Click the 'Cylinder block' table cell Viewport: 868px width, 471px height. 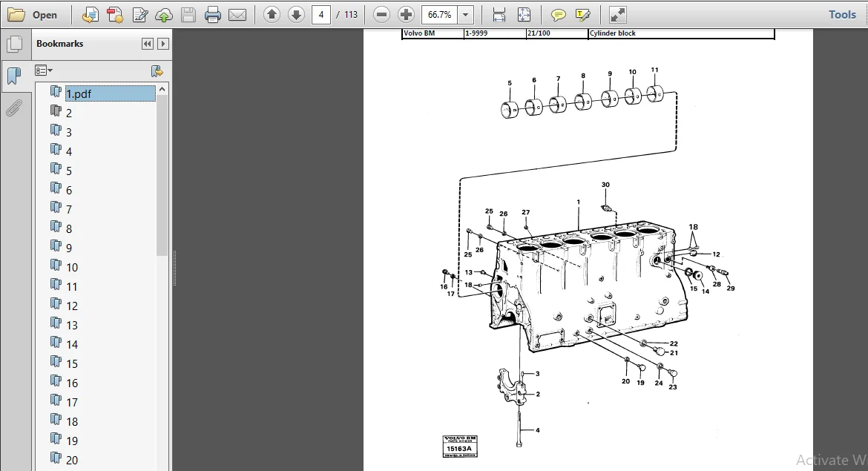coord(681,33)
